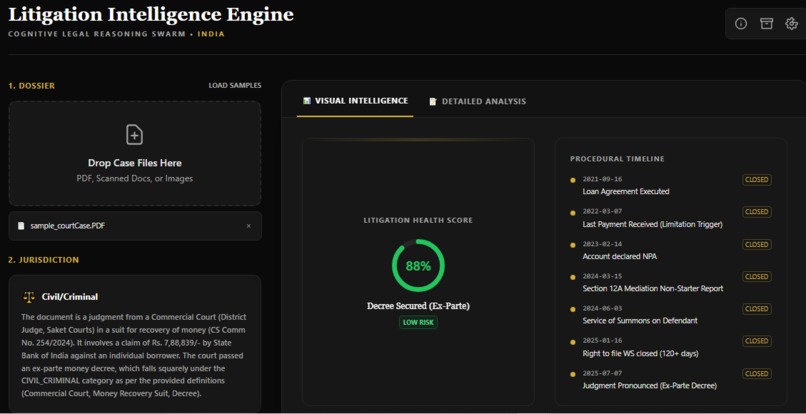
Task: Select timeline dot for 2021-09-16
Action: pyautogui.click(x=573, y=180)
